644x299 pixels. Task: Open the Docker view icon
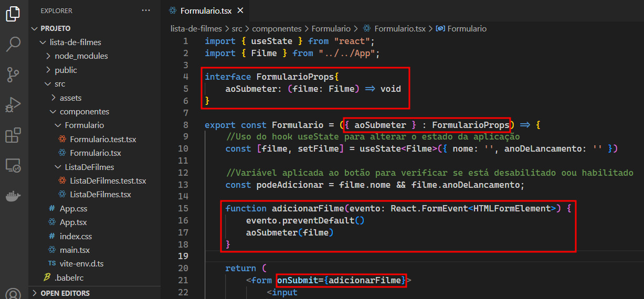13,196
